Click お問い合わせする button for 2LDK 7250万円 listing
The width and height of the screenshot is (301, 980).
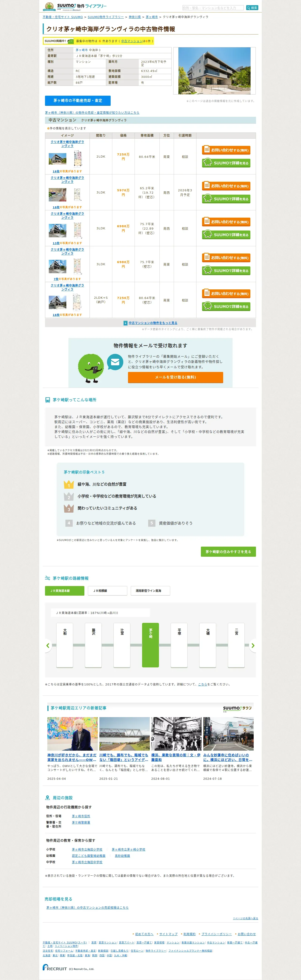coord(226,150)
